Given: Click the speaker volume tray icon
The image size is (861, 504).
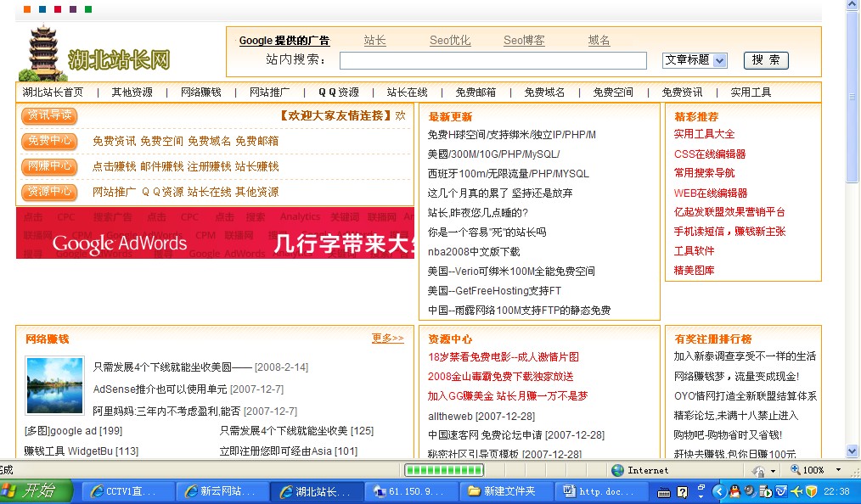Looking at the screenshot, I should [x=751, y=491].
